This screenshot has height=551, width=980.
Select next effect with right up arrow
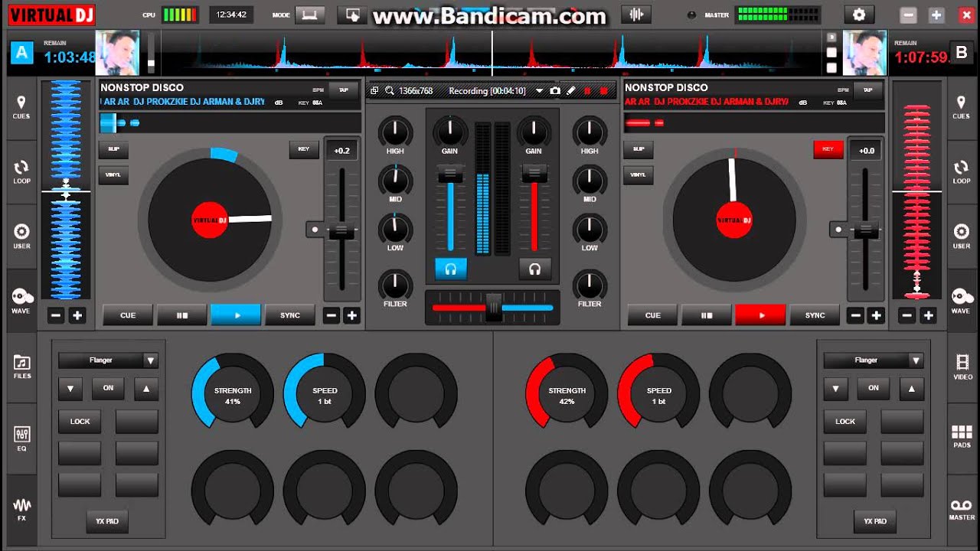click(911, 389)
